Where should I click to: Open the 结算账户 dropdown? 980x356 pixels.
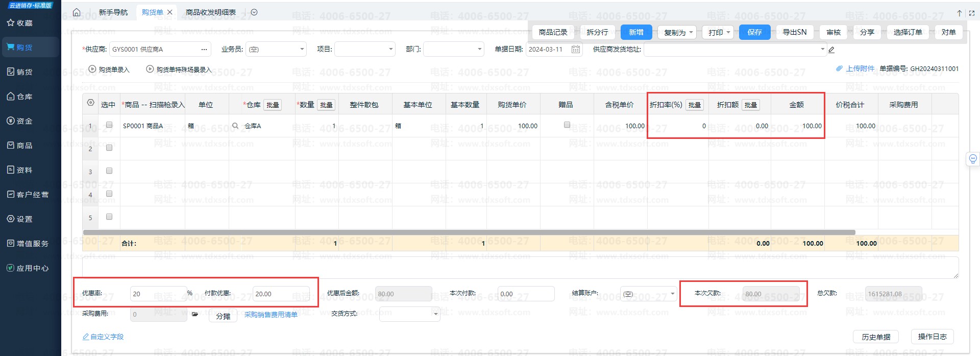672,294
